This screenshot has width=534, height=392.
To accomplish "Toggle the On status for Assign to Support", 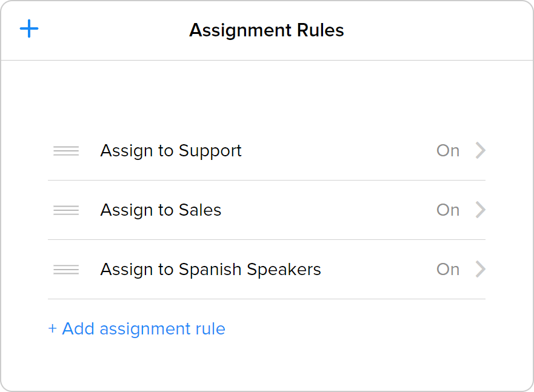I will pos(448,151).
